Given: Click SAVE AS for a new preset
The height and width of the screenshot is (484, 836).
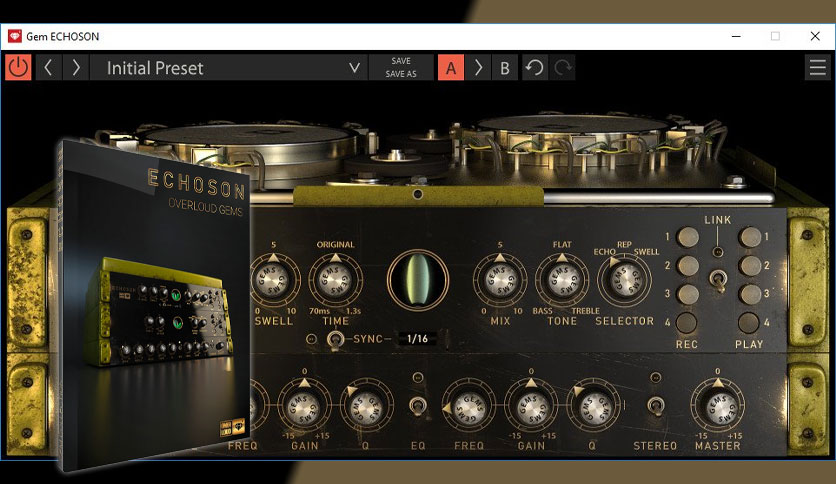Looking at the screenshot, I should (401, 74).
